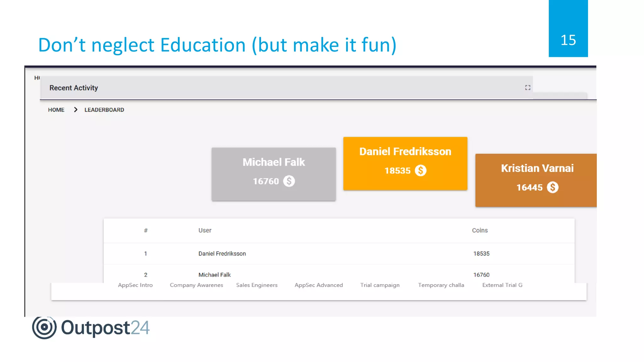Go to HOME breadcrumb link
This screenshot has width=644, height=362.
click(56, 110)
